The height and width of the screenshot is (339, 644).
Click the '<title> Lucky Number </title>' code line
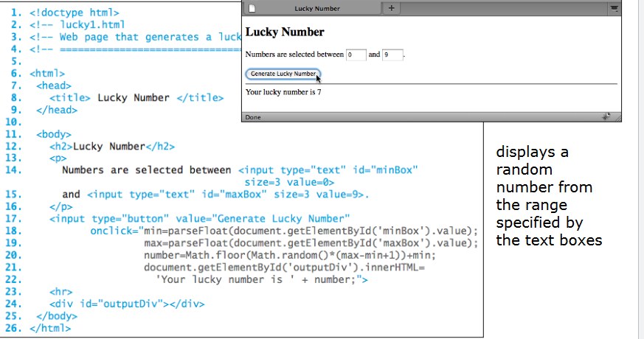(x=136, y=98)
